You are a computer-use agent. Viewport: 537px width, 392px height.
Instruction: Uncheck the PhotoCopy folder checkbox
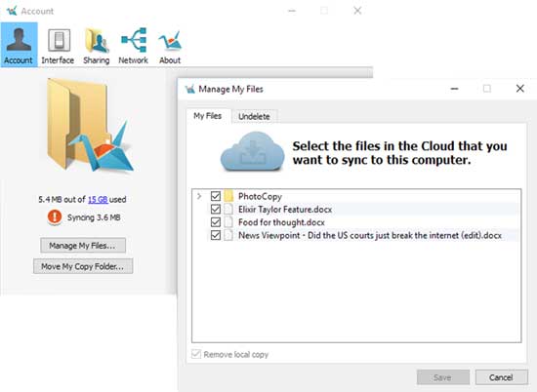tap(216, 196)
